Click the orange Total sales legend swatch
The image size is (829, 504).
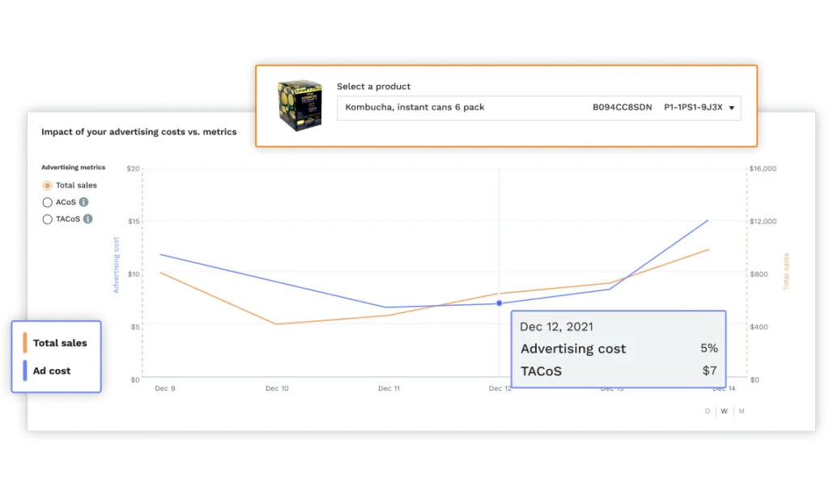click(x=25, y=342)
